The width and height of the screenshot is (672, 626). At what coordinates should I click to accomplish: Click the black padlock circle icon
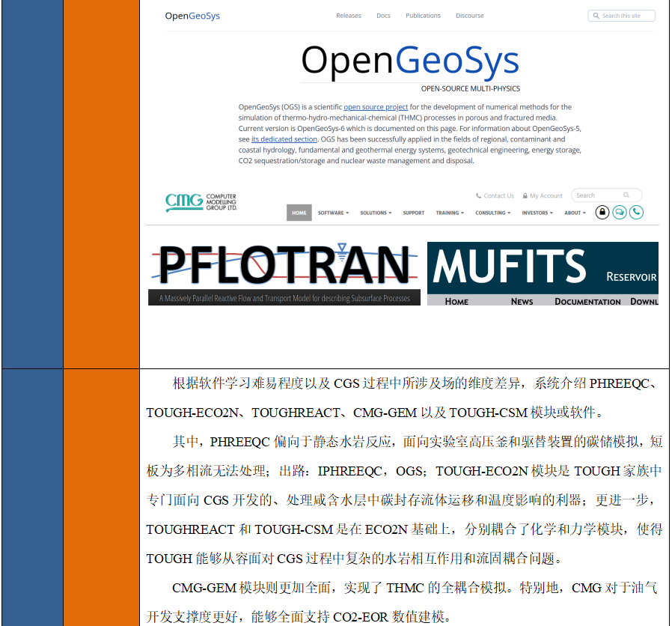(x=602, y=212)
